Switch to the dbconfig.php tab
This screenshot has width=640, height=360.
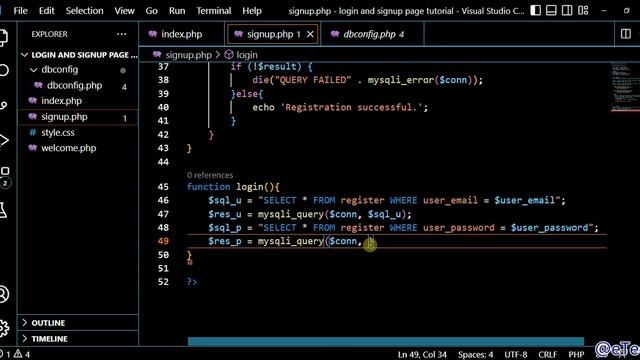tap(373, 34)
